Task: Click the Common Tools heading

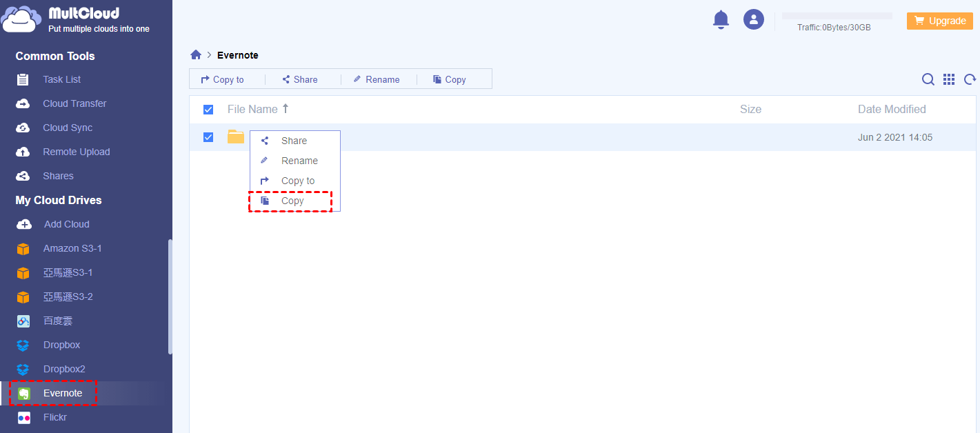Action: 55,56
